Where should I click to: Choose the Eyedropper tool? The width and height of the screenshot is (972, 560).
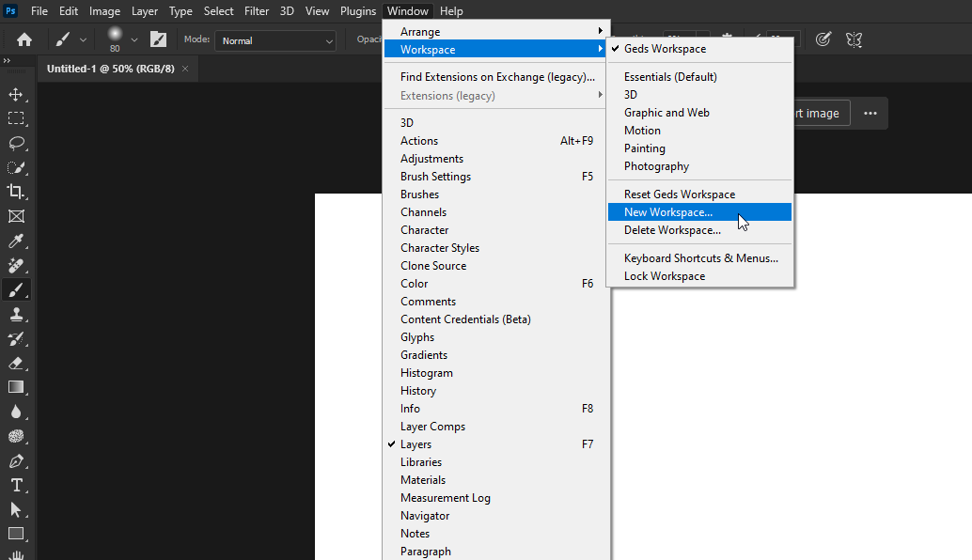16,241
